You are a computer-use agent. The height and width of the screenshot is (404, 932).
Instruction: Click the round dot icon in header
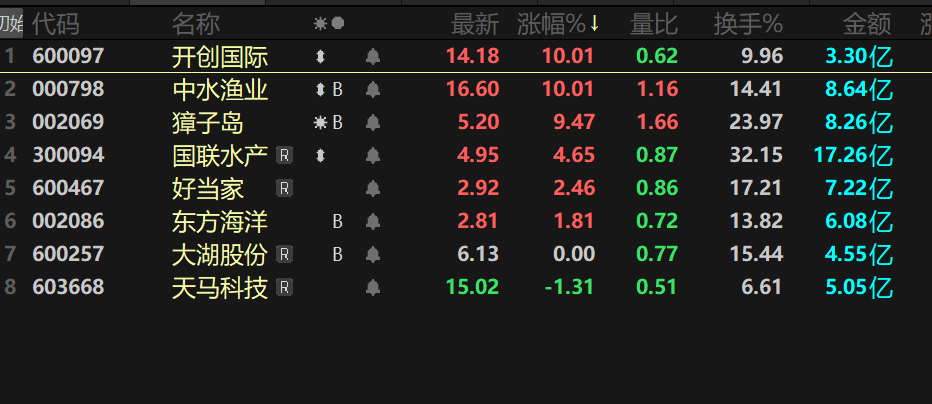pos(338,24)
